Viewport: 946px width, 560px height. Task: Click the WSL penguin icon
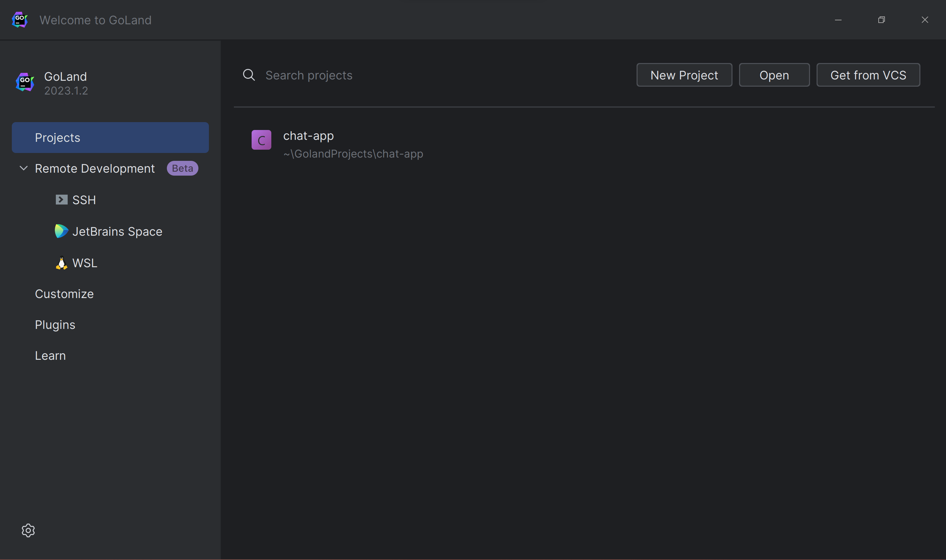click(61, 263)
